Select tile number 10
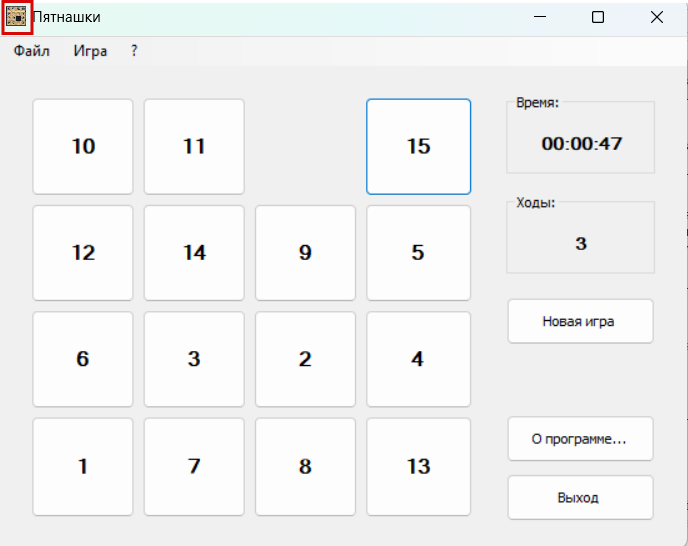The image size is (688, 546). point(83,146)
